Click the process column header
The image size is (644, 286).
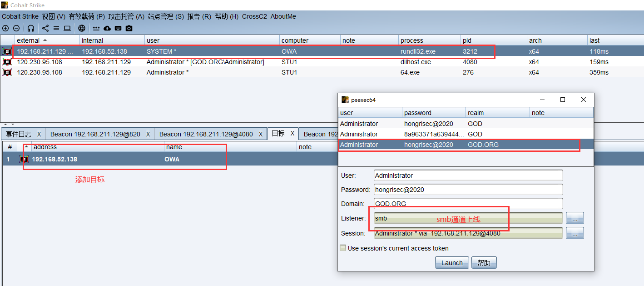coord(429,40)
